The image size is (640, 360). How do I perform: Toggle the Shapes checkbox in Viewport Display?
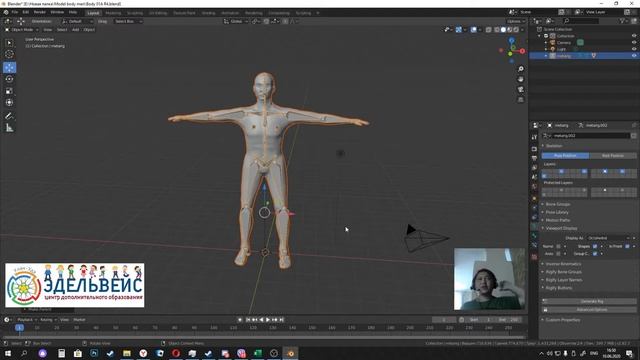click(595, 246)
